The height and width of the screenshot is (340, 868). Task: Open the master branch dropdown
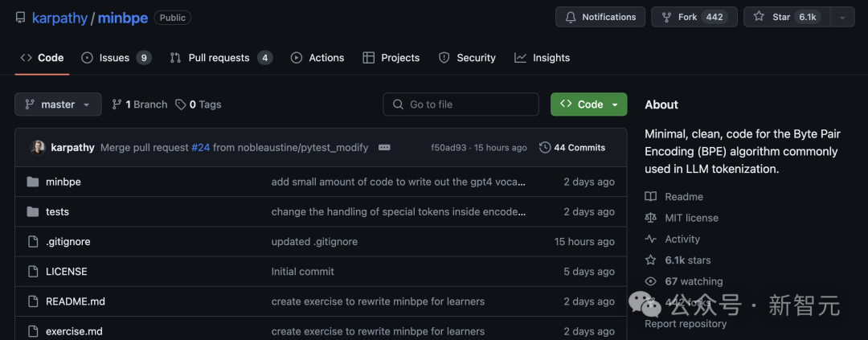58,104
